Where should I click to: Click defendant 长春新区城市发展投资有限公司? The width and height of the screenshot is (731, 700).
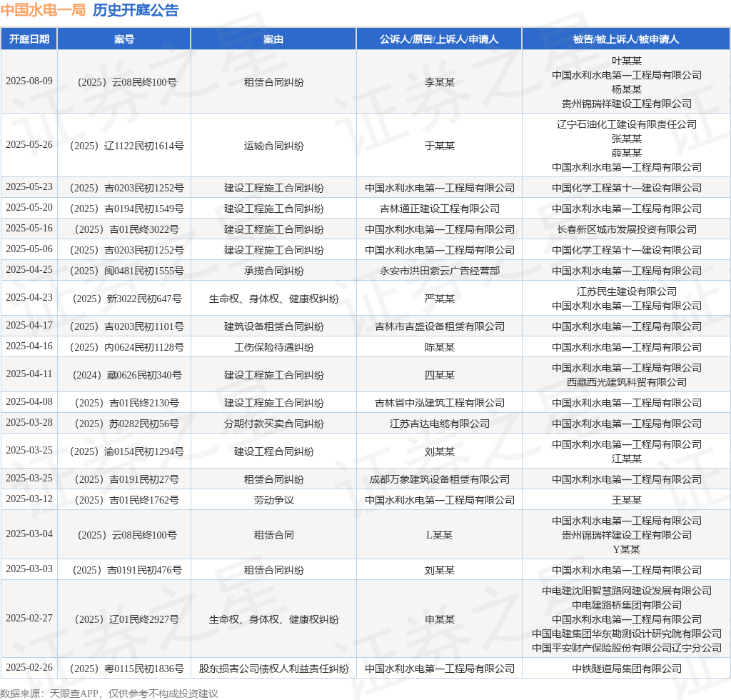pyautogui.click(x=627, y=229)
